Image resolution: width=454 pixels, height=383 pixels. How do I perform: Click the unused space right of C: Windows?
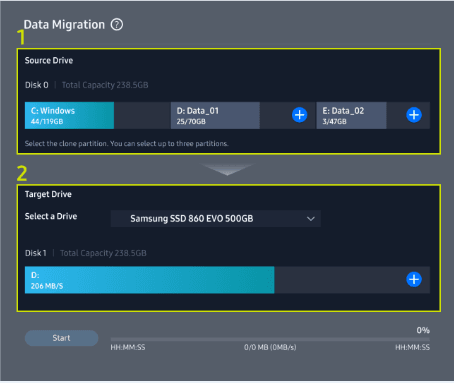[x=142, y=115]
